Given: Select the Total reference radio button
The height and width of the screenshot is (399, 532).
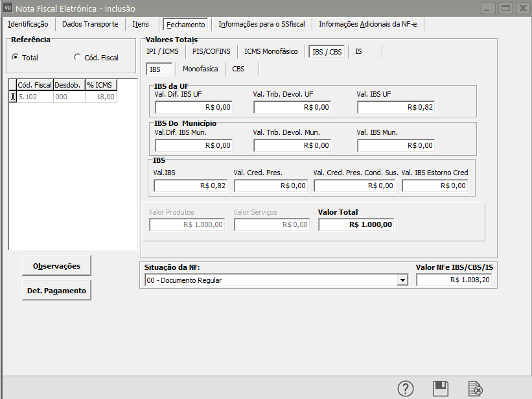Looking at the screenshot, I should pyautogui.click(x=15, y=57).
